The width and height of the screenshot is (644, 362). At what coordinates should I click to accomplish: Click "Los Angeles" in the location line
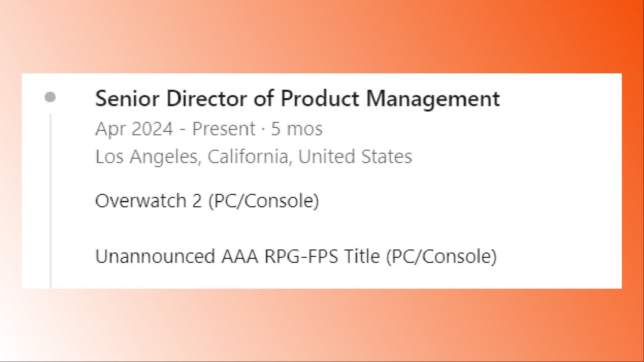point(147,157)
